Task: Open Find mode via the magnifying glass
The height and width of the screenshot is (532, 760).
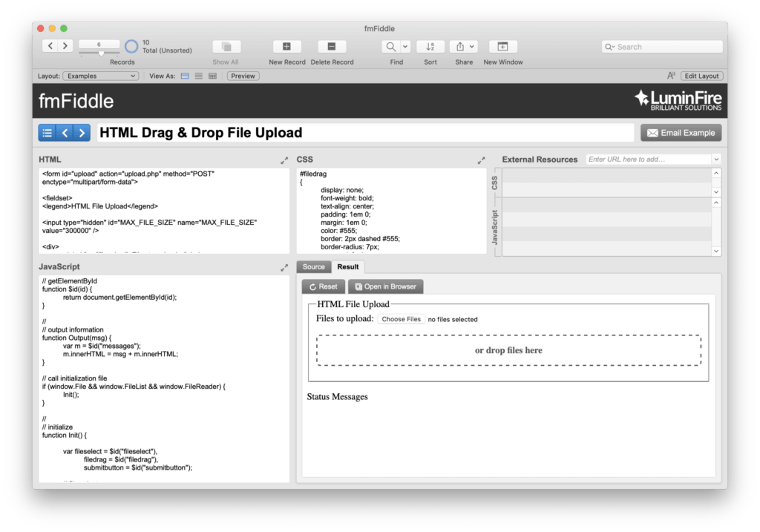Action: click(390, 47)
